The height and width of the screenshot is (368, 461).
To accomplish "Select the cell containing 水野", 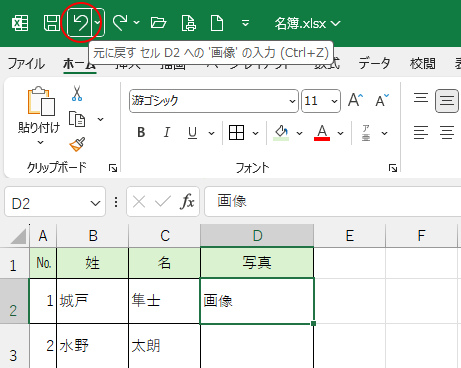I will coord(93,346).
